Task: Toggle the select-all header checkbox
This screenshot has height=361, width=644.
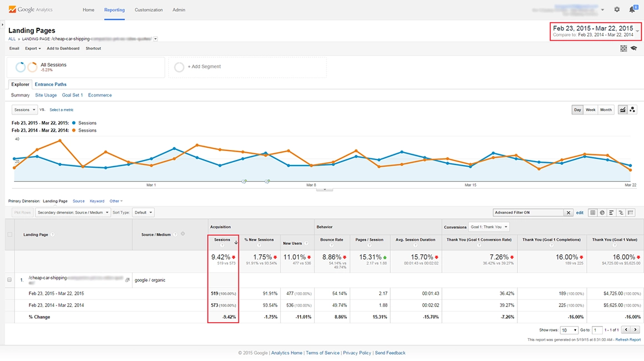Action: point(9,234)
